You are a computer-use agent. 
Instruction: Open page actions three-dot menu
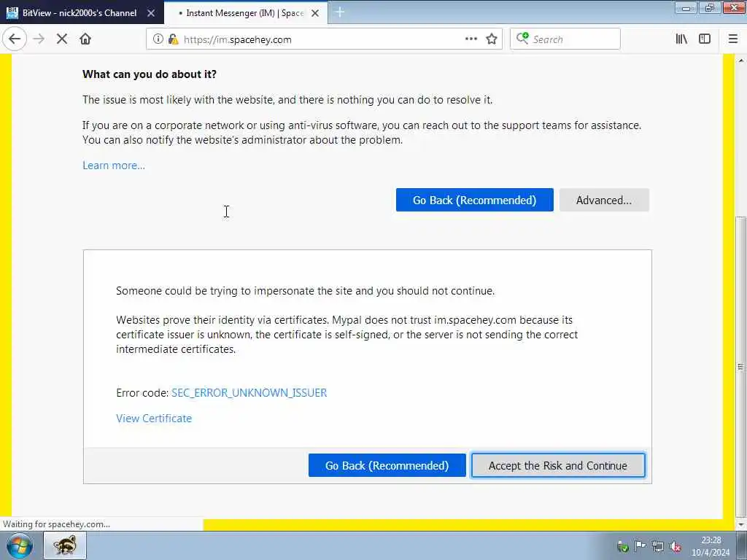pyautogui.click(x=471, y=39)
